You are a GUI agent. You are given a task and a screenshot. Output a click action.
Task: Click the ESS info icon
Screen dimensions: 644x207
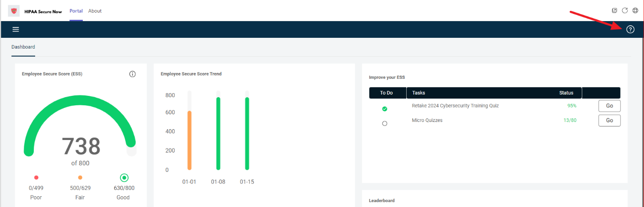(x=132, y=74)
